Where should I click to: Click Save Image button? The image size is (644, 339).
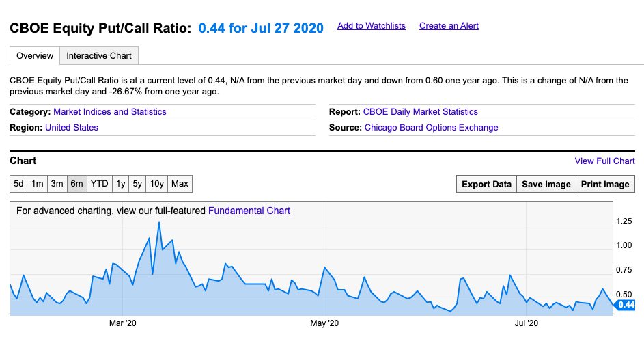546,184
